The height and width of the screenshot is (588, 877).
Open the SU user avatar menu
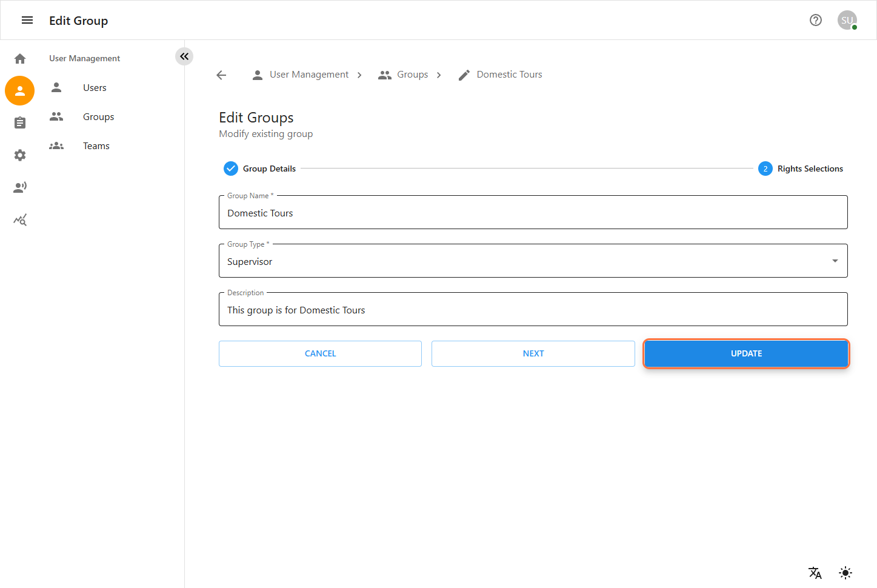[x=847, y=21]
